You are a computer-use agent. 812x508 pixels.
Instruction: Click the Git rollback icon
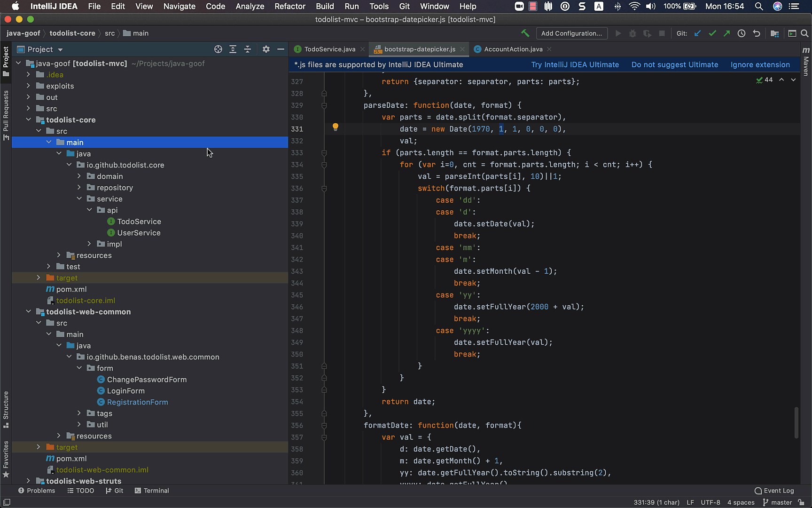(x=757, y=33)
